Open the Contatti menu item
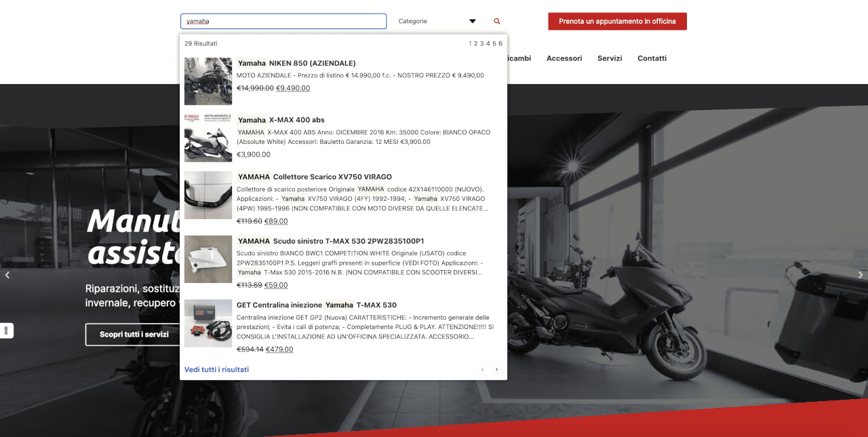868x437 pixels. coord(652,58)
